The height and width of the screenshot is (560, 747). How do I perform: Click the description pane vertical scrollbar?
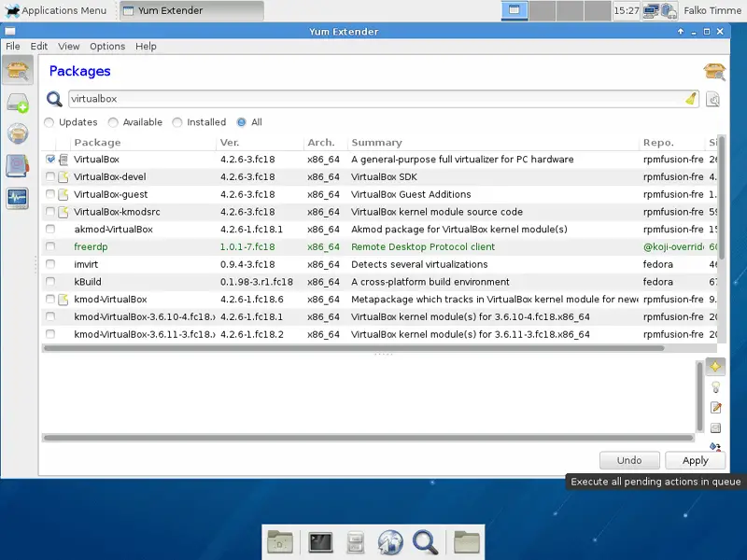(699, 396)
